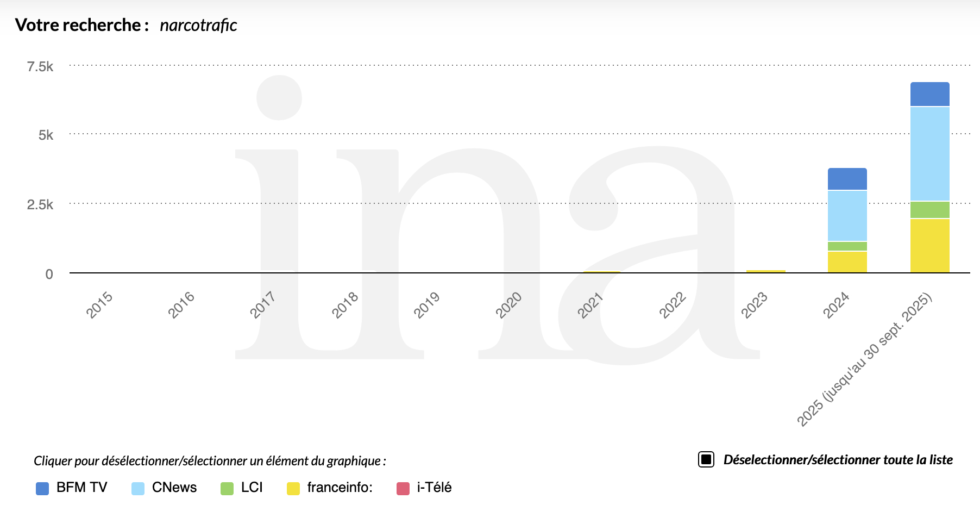Toggle the LCI legend label
This screenshot has height=511, width=980.
click(x=252, y=488)
